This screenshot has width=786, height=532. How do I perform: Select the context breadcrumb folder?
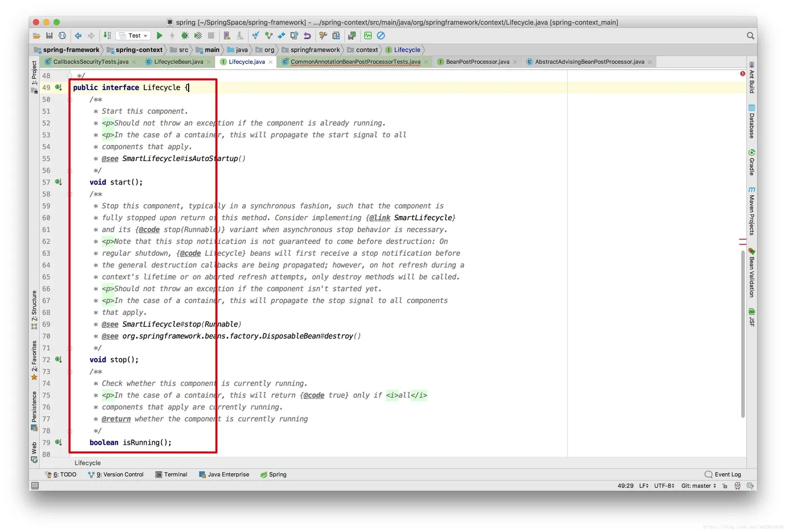pyautogui.click(x=363, y=50)
